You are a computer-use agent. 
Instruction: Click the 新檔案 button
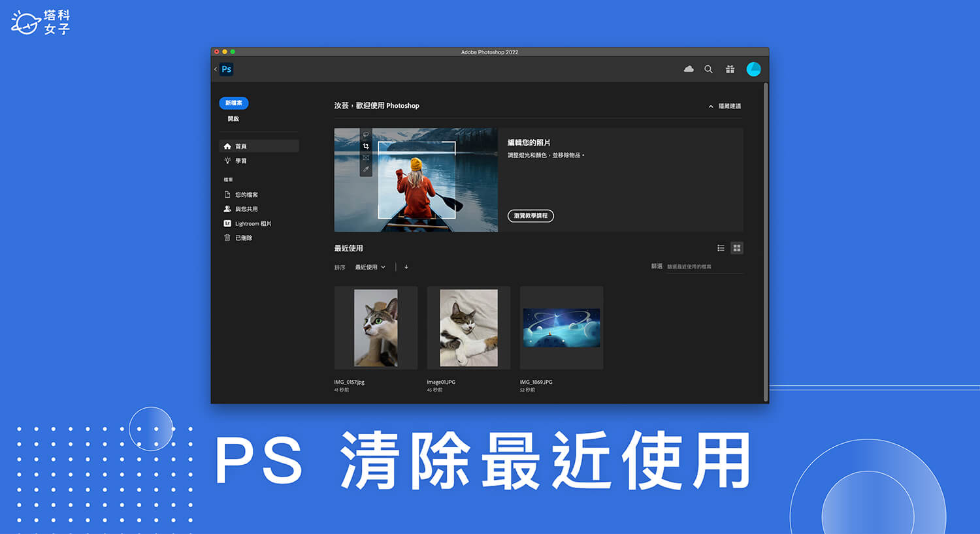pyautogui.click(x=233, y=103)
